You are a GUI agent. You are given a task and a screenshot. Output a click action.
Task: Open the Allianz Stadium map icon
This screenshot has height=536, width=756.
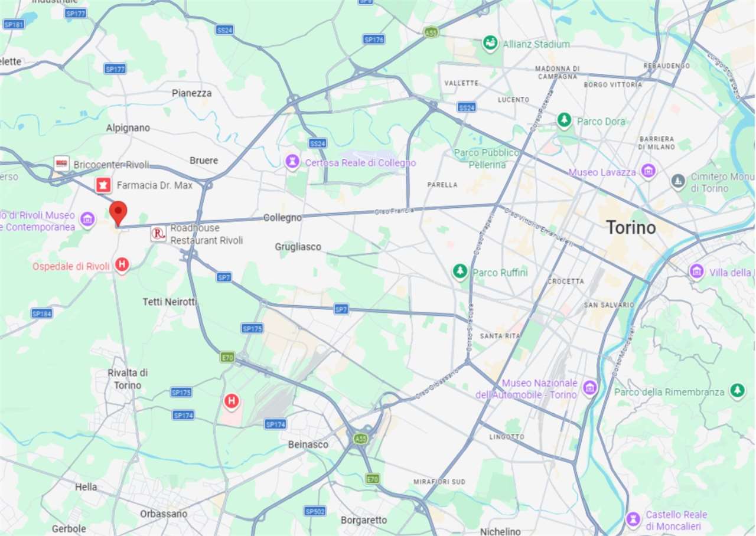[x=490, y=44]
